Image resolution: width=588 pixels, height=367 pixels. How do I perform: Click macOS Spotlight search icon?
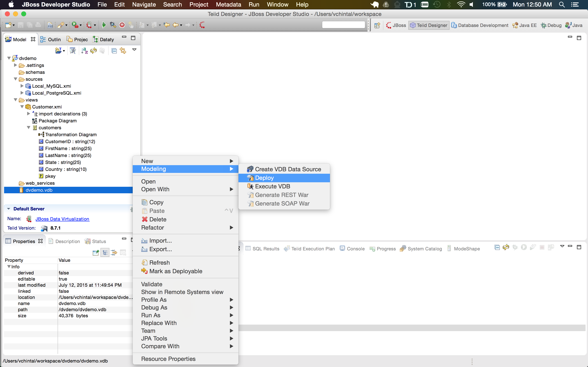tap(562, 5)
